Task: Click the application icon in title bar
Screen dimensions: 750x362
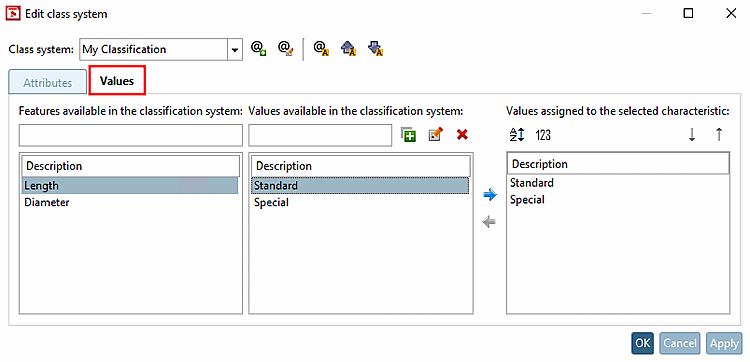Action: [x=12, y=13]
